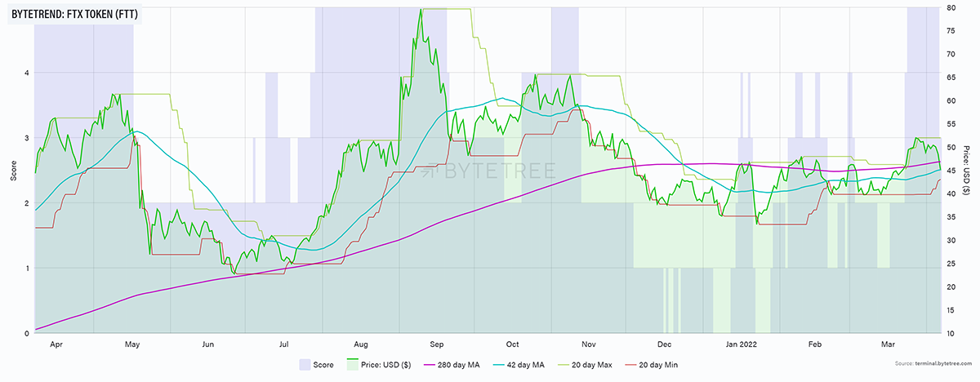Click the score axis value 3
Image resolution: width=980 pixels, height=382 pixels.
27,137
